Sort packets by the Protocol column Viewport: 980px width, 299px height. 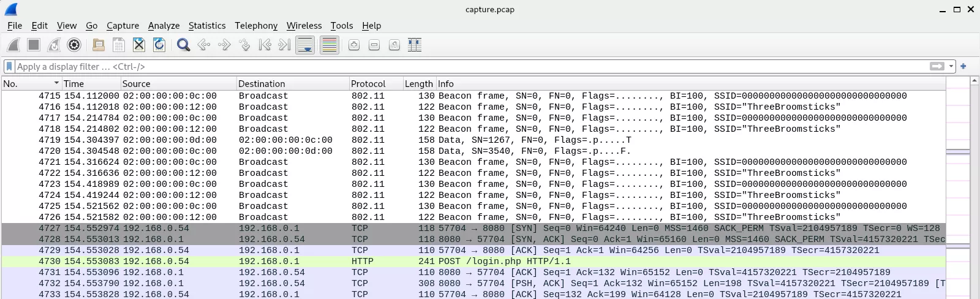point(375,83)
